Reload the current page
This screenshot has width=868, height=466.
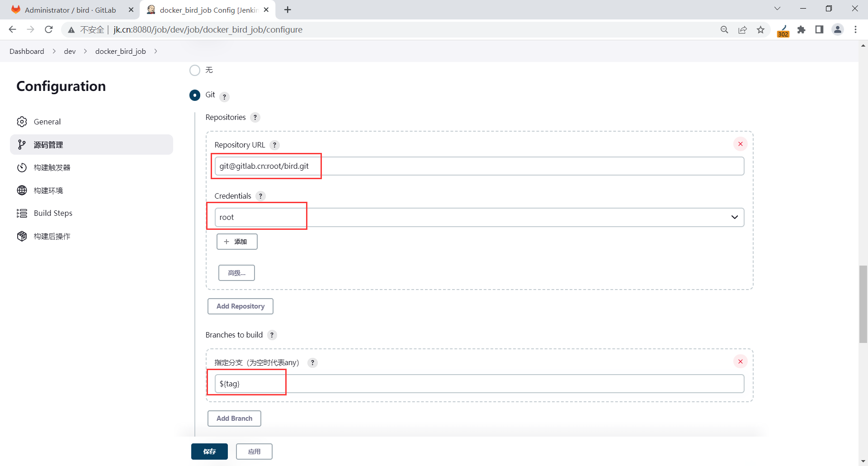click(x=49, y=29)
